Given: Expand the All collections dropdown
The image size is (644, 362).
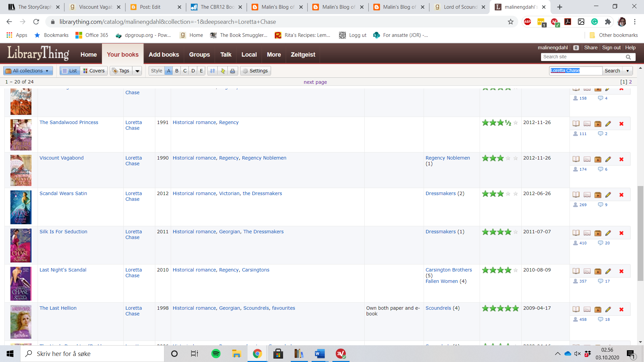Looking at the screenshot, I should pos(28,71).
